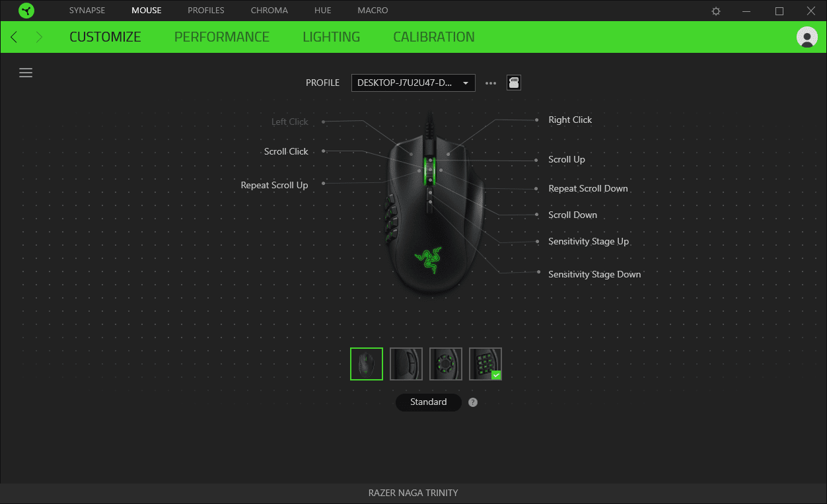Open the MACRO tab

pos(373,11)
